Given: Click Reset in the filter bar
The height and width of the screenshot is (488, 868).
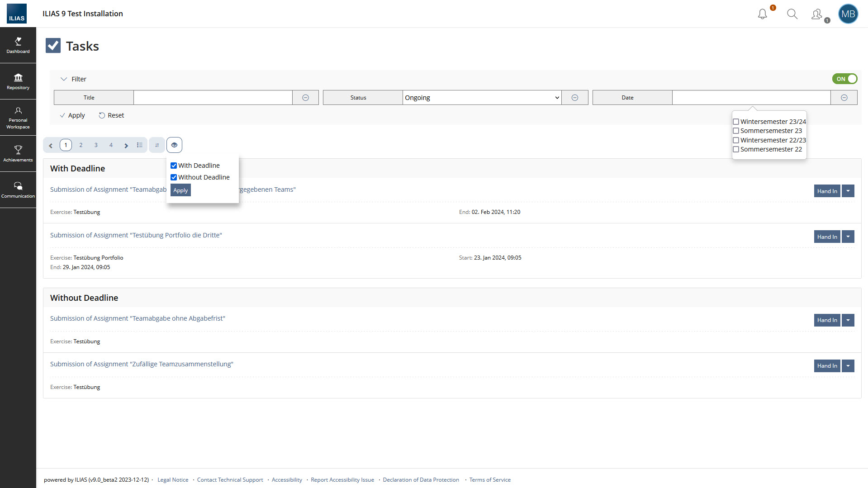Looking at the screenshot, I should tap(111, 115).
